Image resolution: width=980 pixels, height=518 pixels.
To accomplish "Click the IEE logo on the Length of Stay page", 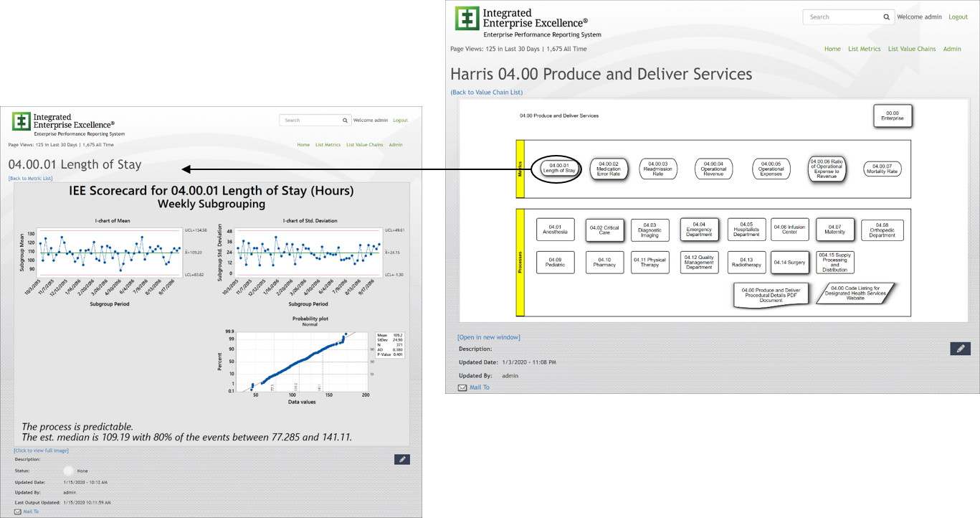I will click(x=21, y=121).
